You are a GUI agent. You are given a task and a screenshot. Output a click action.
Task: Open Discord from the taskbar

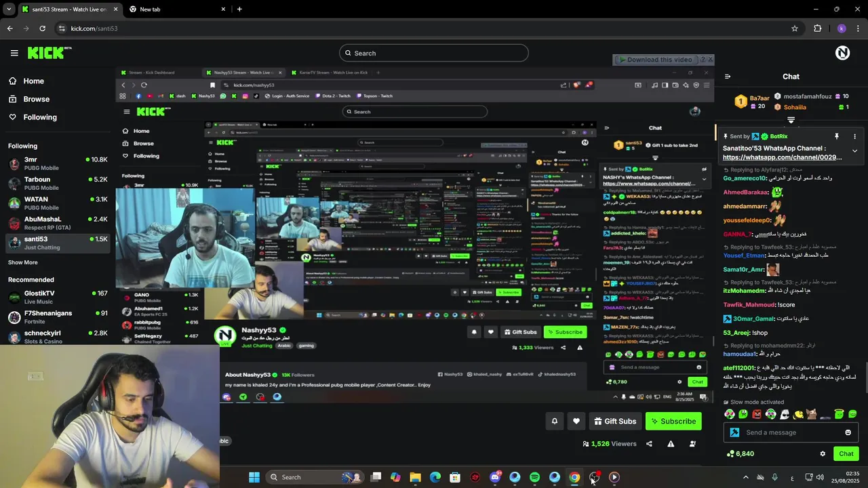(x=495, y=477)
